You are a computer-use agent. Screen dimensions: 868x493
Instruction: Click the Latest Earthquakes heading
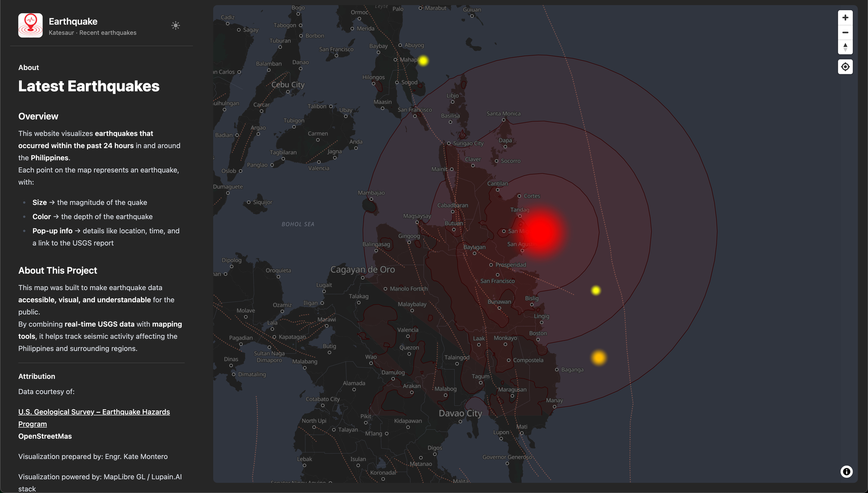click(89, 86)
